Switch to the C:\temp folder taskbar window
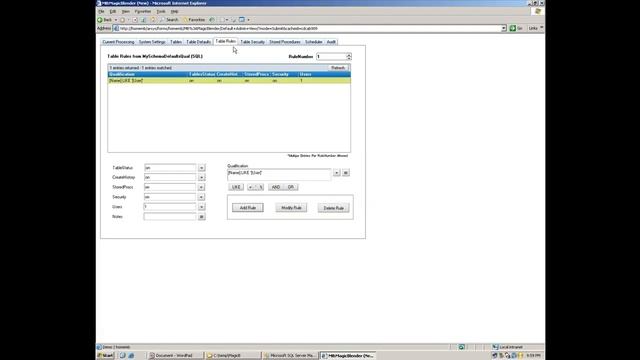640x360 pixels. [x=232, y=356]
